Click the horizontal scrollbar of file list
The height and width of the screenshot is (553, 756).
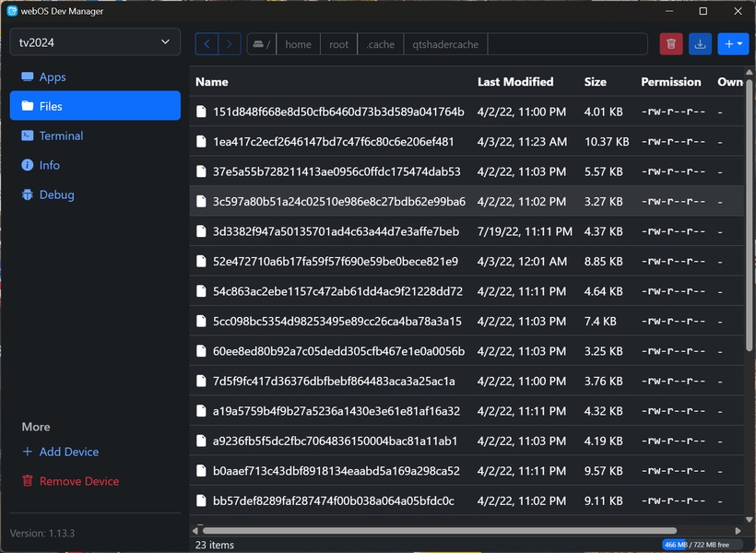pyautogui.click(x=440, y=531)
